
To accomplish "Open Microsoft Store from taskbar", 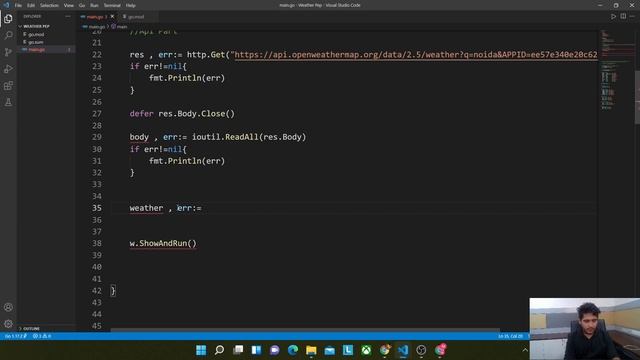I will [x=330, y=350].
